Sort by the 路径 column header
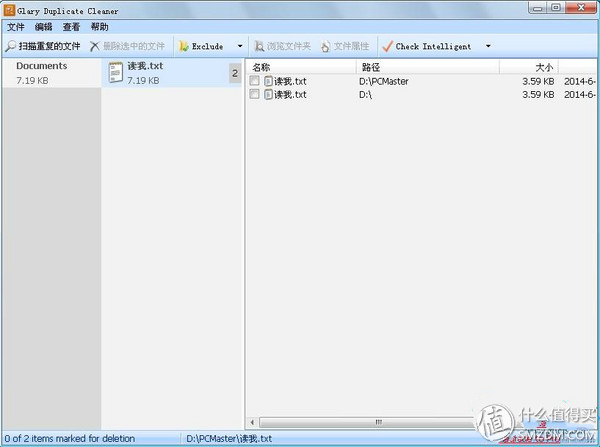The height and width of the screenshot is (447, 600). 427,67
